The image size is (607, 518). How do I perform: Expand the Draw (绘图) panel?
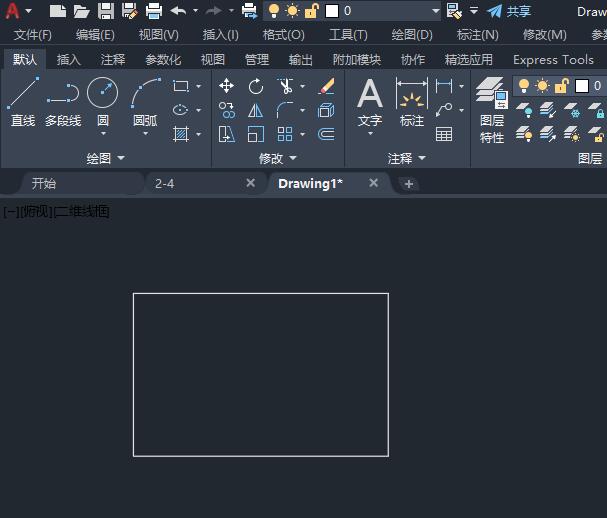[x=105, y=158]
